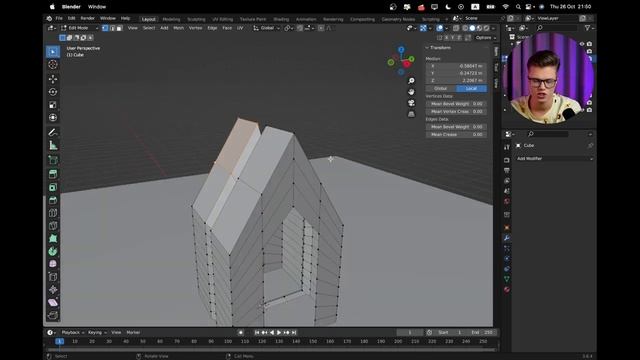The image size is (640, 360).
Task: Select the Spin tool
Action: click(x=53, y=251)
